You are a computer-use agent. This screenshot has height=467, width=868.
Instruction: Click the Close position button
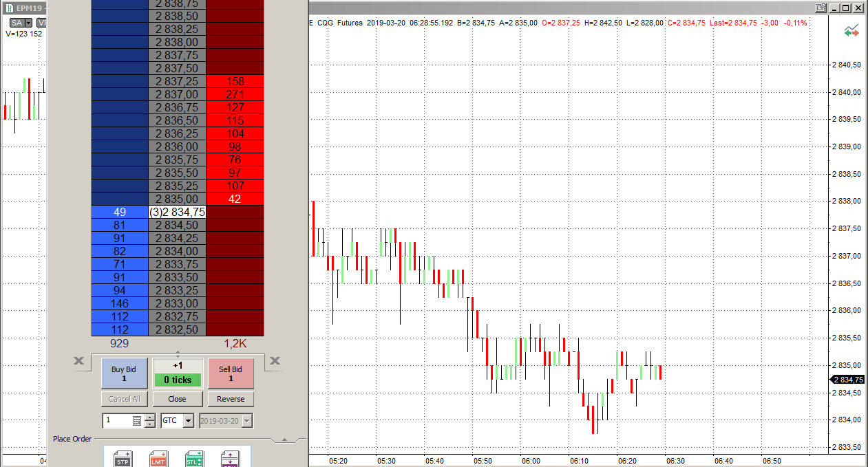[x=178, y=399]
